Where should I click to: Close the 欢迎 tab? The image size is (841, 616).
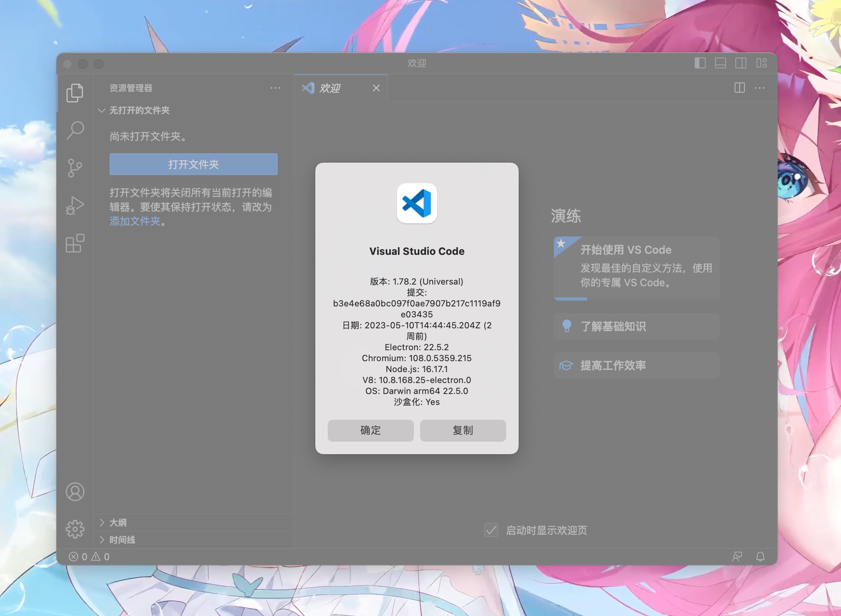[x=376, y=88]
